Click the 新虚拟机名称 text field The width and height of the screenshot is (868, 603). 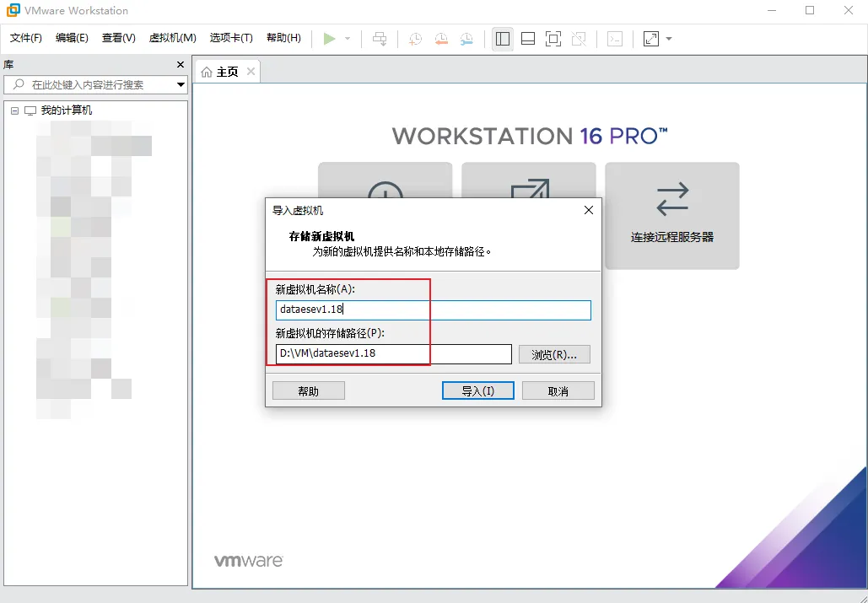(x=433, y=310)
